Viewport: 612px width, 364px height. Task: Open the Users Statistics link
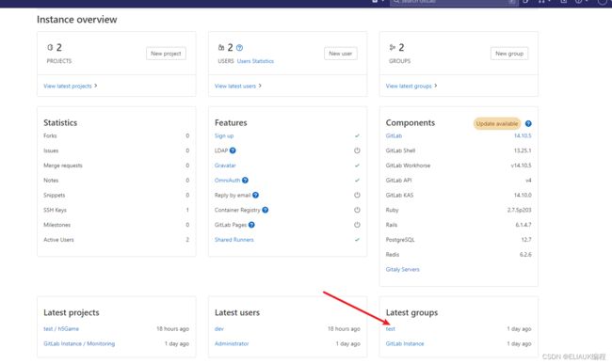pyautogui.click(x=255, y=61)
